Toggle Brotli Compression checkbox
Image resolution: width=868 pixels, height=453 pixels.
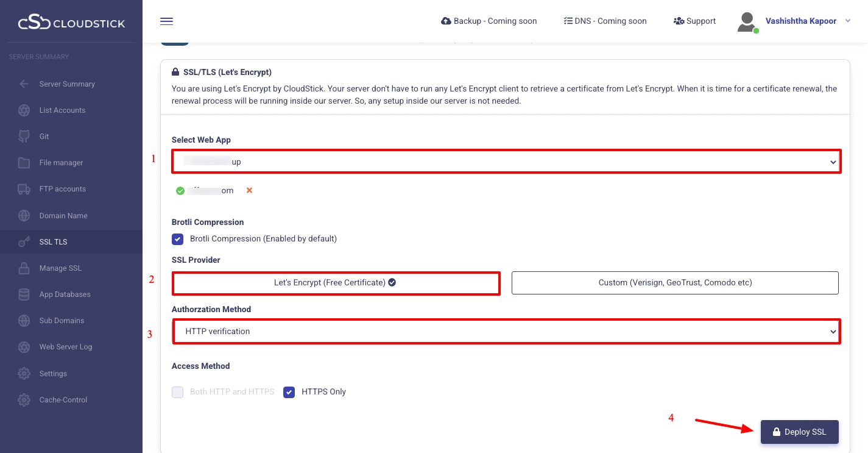coord(177,239)
